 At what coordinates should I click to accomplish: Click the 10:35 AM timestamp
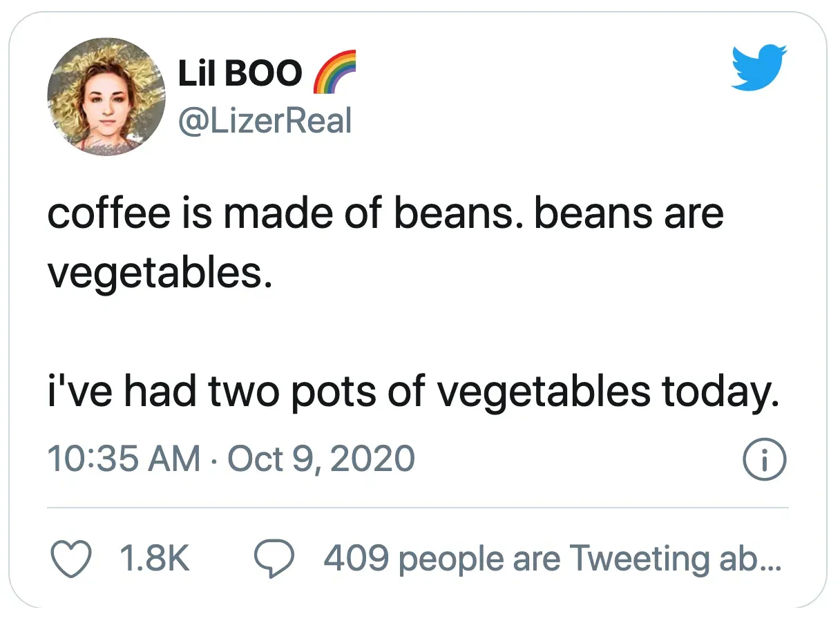(x=123, y=459)
